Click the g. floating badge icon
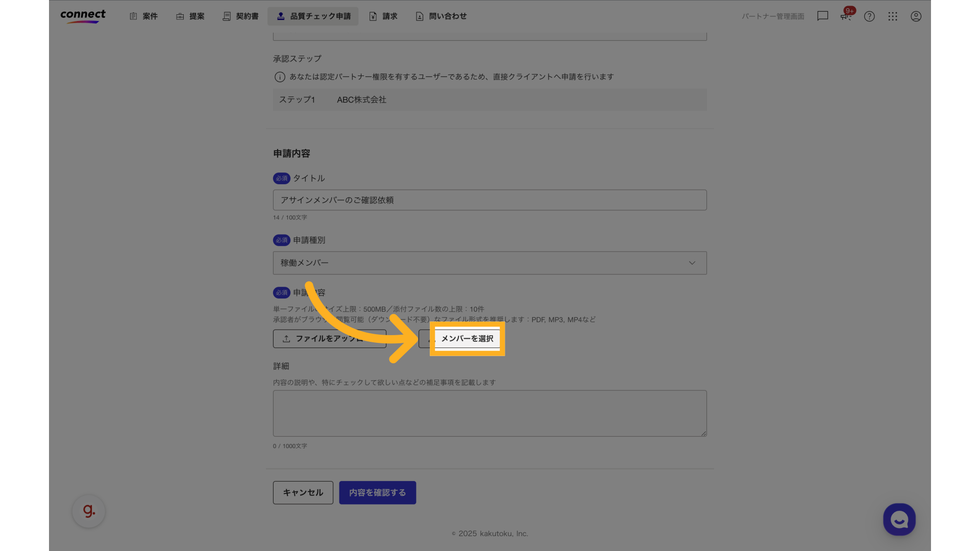The height and width of the screenshot is (551, 980). [x=88, y=511]
